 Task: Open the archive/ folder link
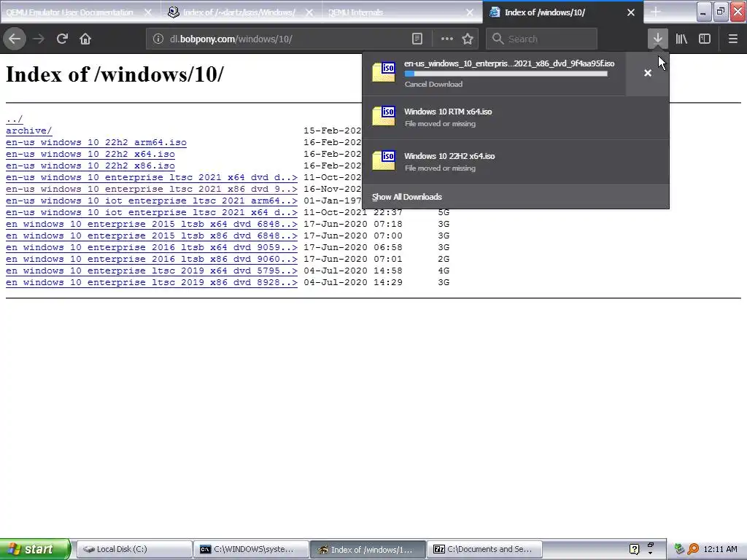[29, 131]
